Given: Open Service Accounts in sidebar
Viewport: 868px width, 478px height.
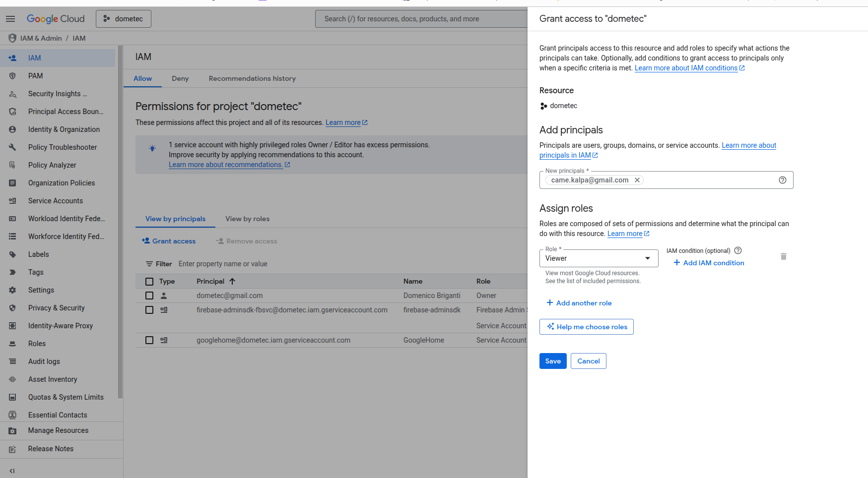Looking at the screenshot, I should [56, 201].
